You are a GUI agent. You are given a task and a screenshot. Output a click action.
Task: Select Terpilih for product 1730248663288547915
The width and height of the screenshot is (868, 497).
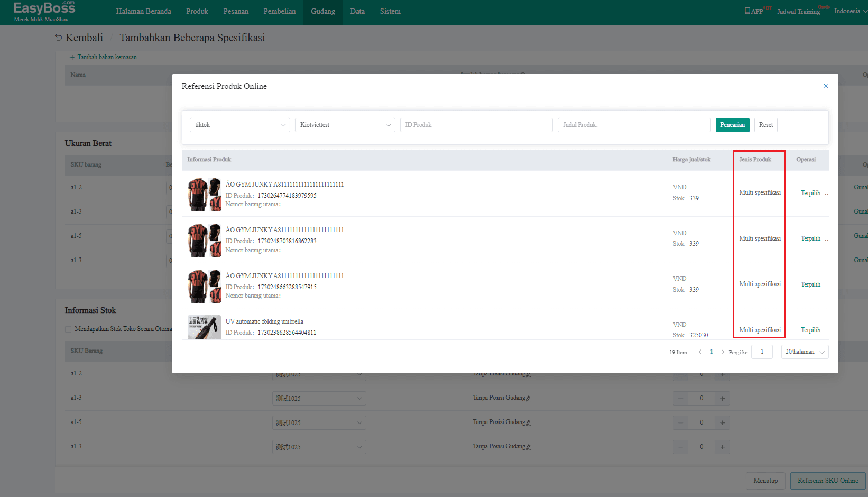click(x=810, y=284)
